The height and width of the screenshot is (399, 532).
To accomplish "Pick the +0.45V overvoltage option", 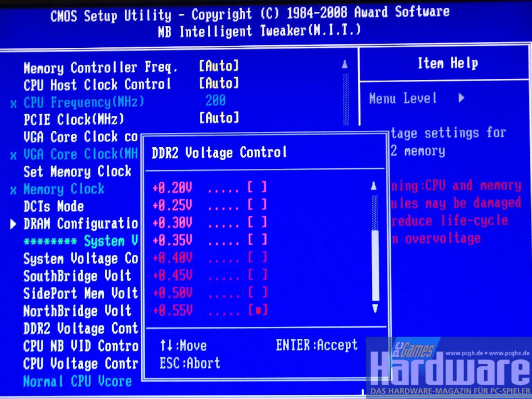I will 210,275.
